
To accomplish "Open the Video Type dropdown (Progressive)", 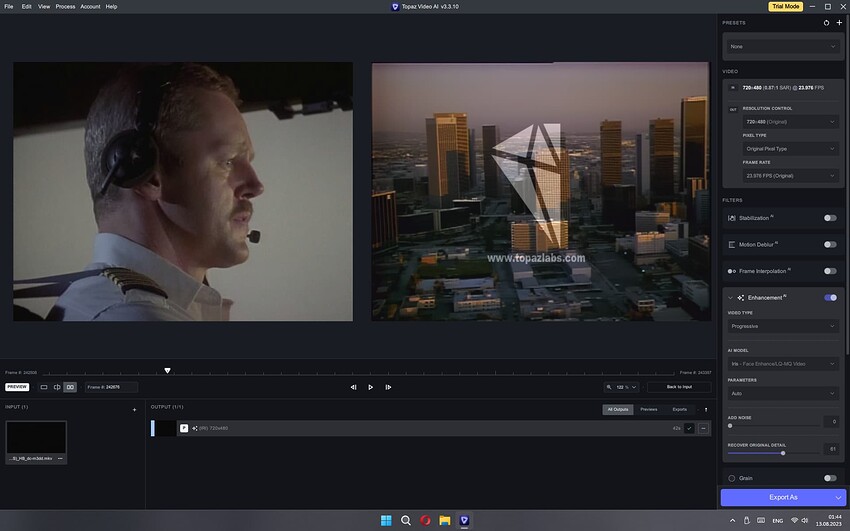I will [x=783, y=326].
